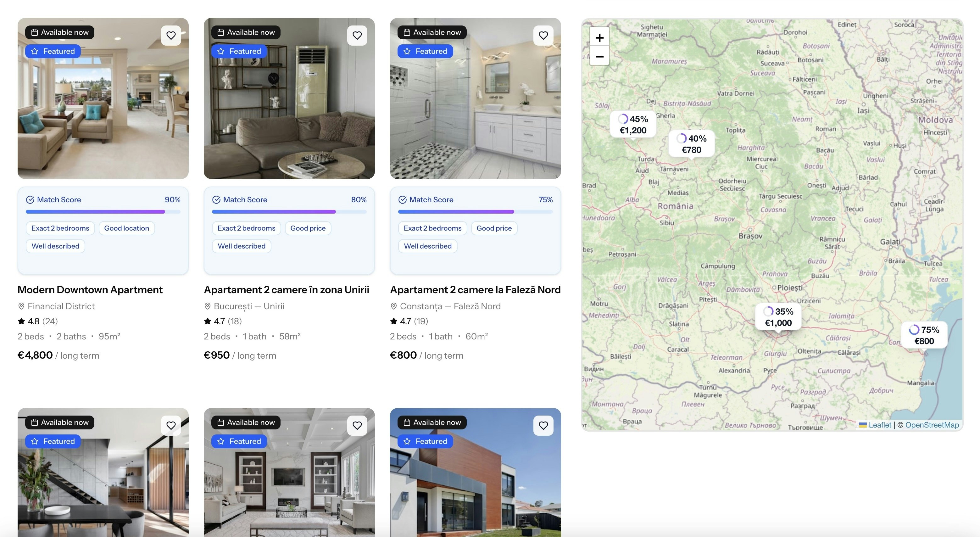Screen dimensions: 980x537
Task: Click the "Good location" tag
Action: 127,228
